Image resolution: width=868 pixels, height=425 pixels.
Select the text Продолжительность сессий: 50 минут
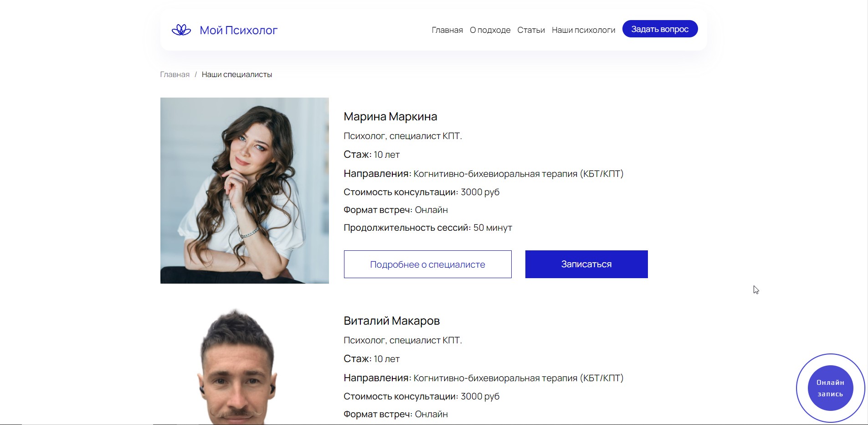coord(428,228)
